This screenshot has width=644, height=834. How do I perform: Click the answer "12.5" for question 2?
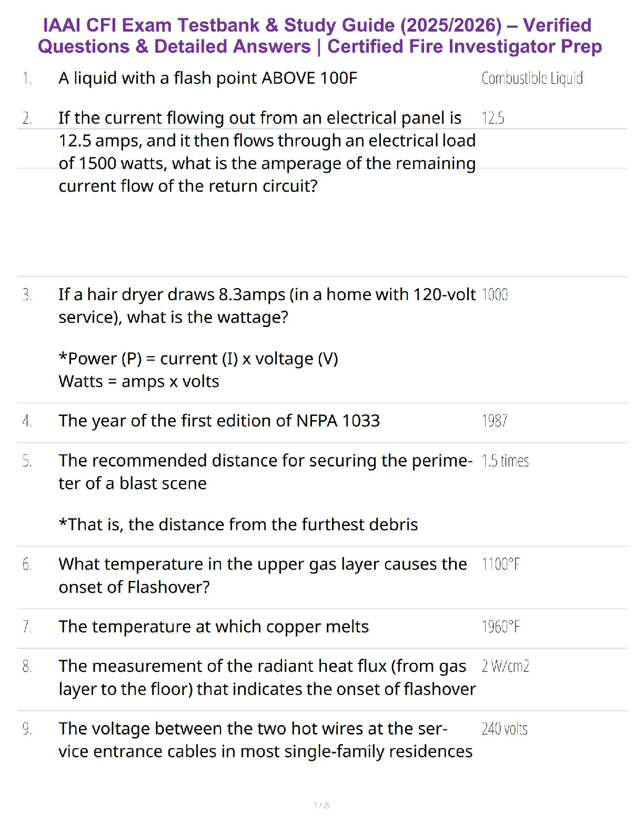(492, 118)
